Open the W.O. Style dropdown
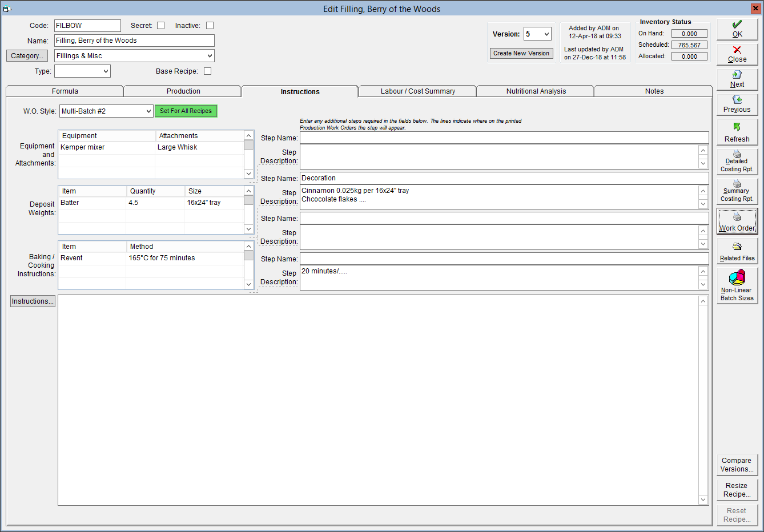Image resolution: width=764 pixels, height=532 pixels. coord(148,111)
